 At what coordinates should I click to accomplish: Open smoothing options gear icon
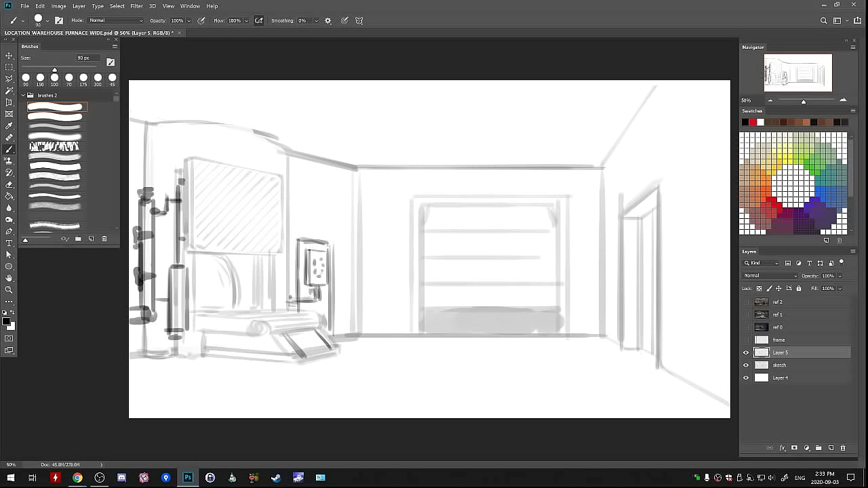point(328,21)
